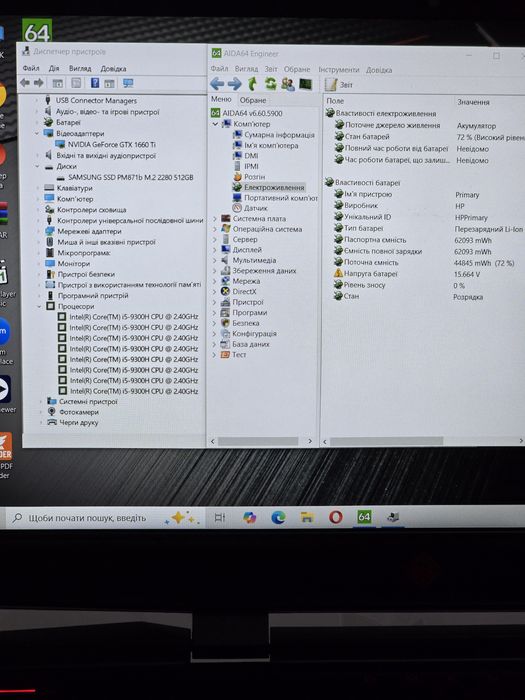Viewport: 525px width, 700px height.
Task: Click the AIDA64 back navigation arrow
Action: pos(217,83)
